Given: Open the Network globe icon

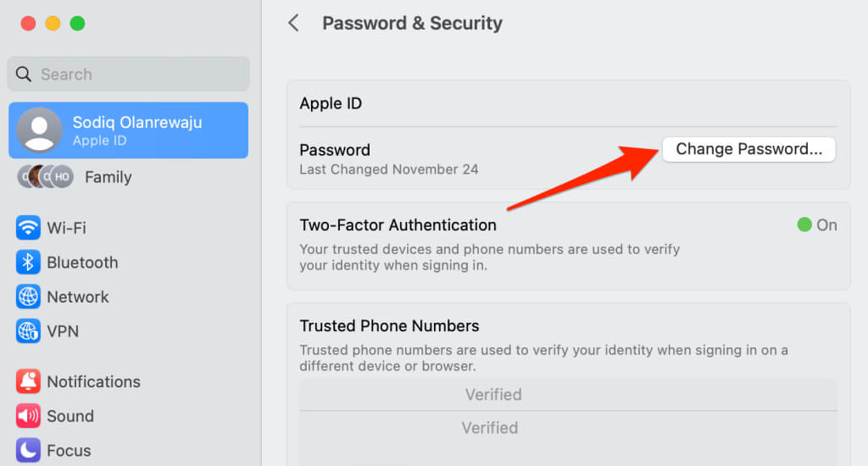Looking at the screenshot, I should click(x=28, y=297).
